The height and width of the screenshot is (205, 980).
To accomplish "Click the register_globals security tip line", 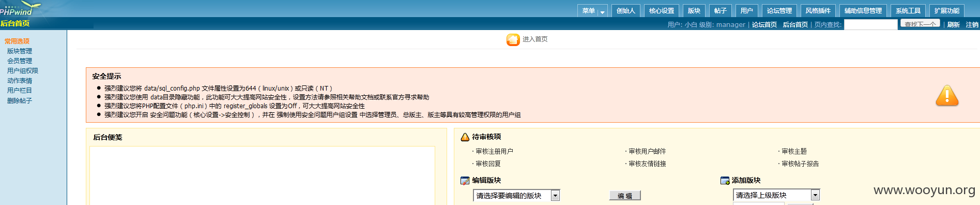I will [x=235, y=106].
